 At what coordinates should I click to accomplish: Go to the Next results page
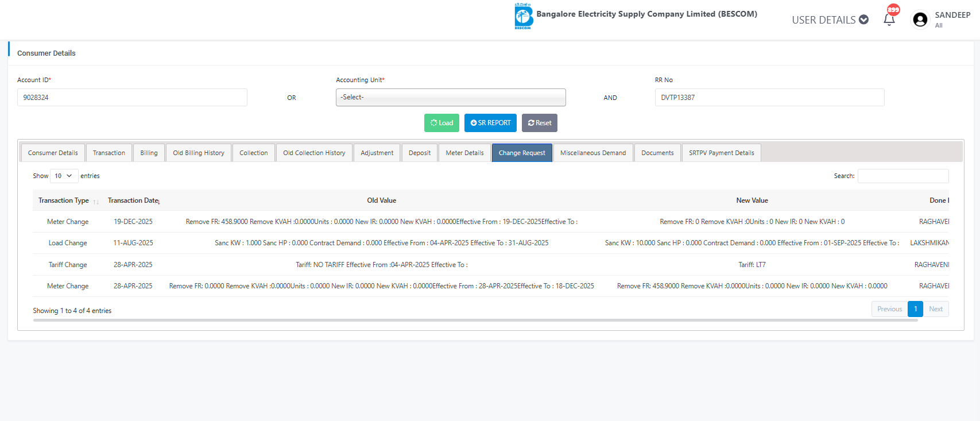tap(935, 309)
